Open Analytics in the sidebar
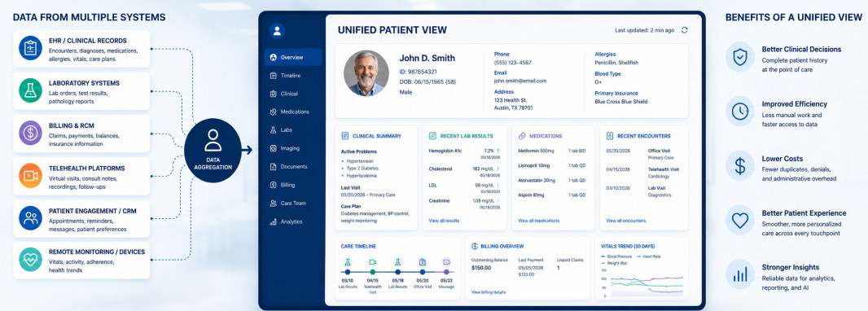 [293, 221]
